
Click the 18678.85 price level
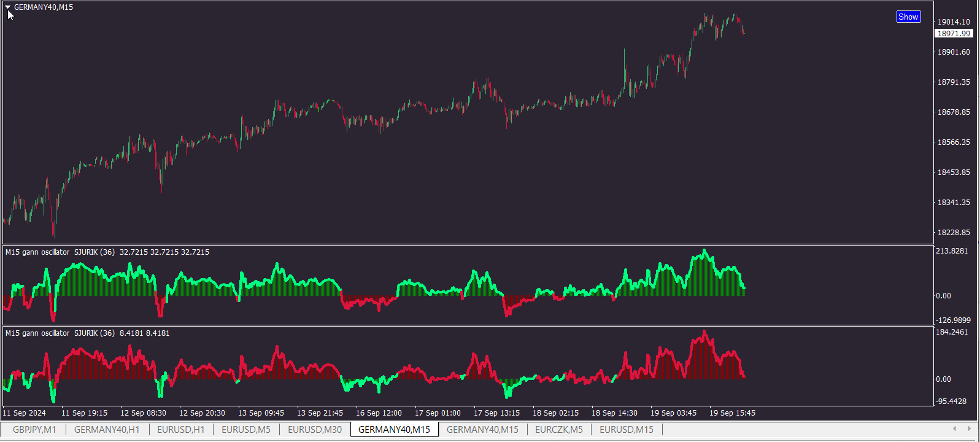tap(954, 112)
